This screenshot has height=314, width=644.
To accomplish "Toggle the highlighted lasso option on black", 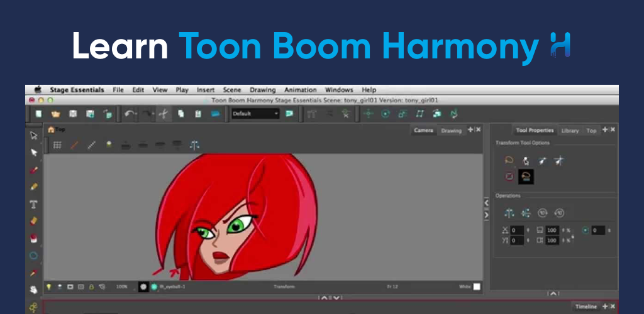I will pos(526,176).
